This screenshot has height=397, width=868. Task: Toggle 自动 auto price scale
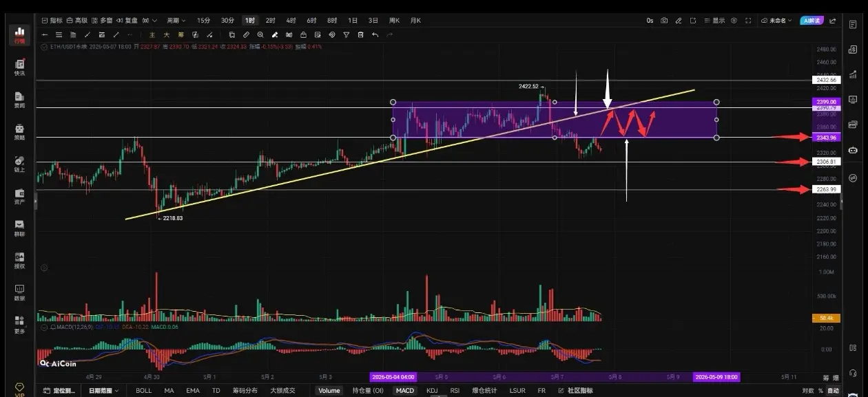(x=833, y=390)
